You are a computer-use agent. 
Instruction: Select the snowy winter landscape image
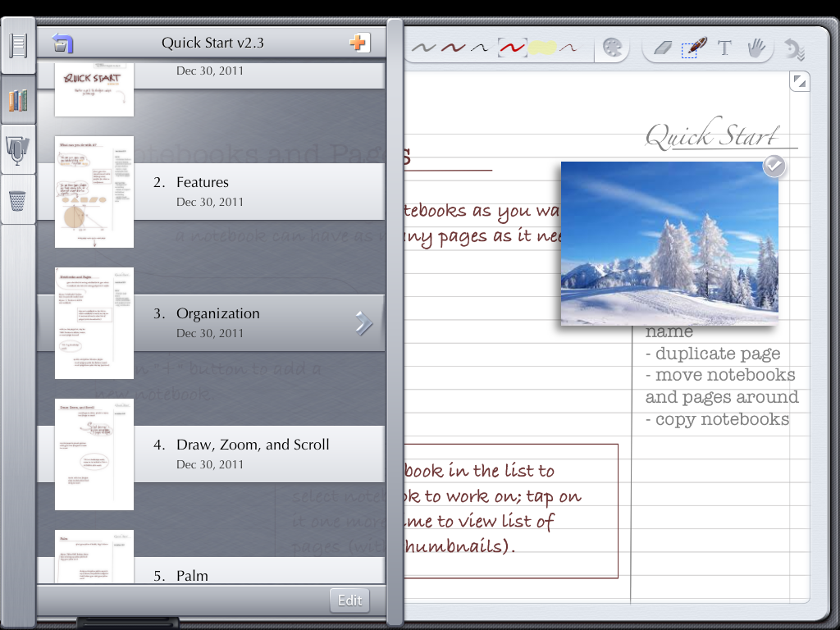pyautogui.click(x=669, y=243)
